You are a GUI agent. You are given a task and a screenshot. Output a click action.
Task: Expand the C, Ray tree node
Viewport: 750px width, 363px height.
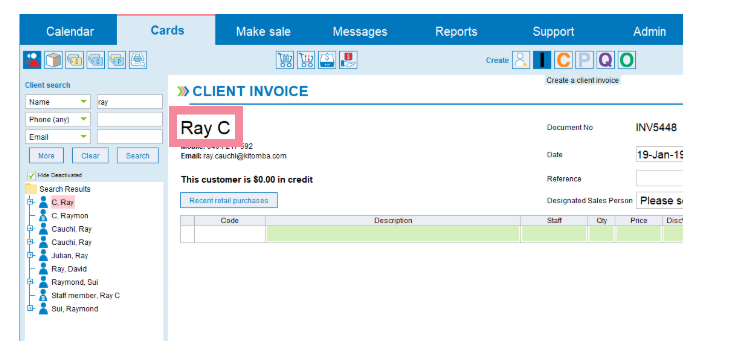[x=30, y=202]
